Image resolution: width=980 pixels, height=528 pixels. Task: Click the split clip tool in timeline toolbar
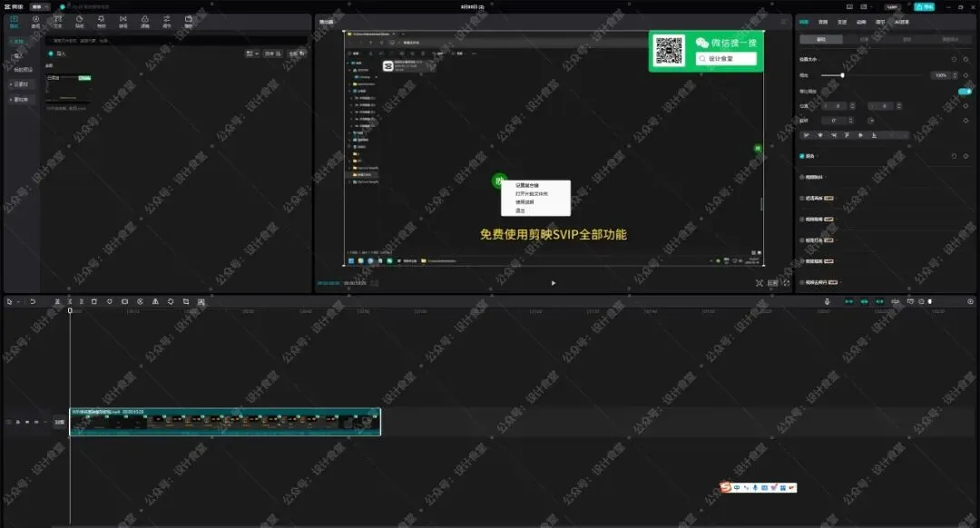(x=57, y=302)
